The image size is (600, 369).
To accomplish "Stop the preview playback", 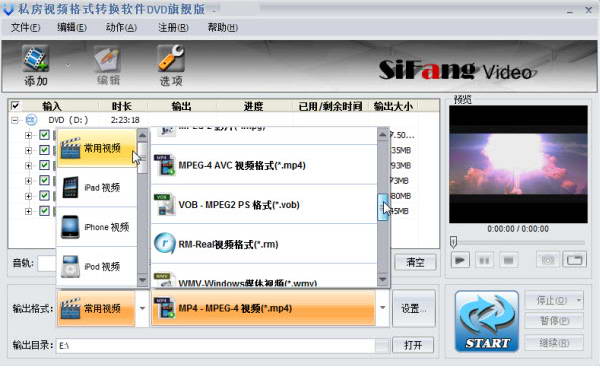I will [x=508, y=261].
